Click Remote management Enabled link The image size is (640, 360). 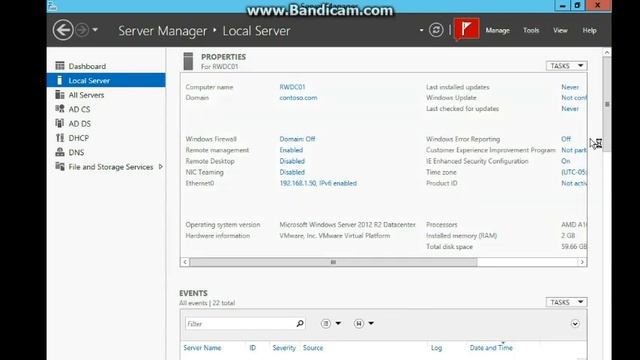(291, 150)
